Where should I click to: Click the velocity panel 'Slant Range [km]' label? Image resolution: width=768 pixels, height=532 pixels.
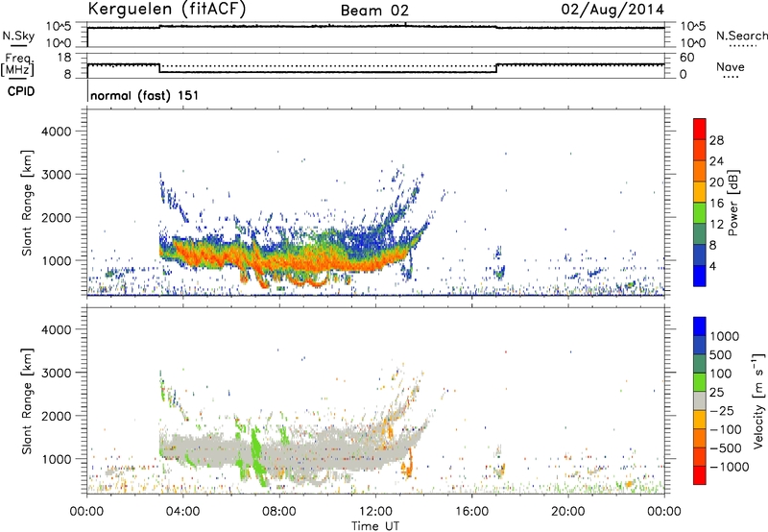pos(27,401)
